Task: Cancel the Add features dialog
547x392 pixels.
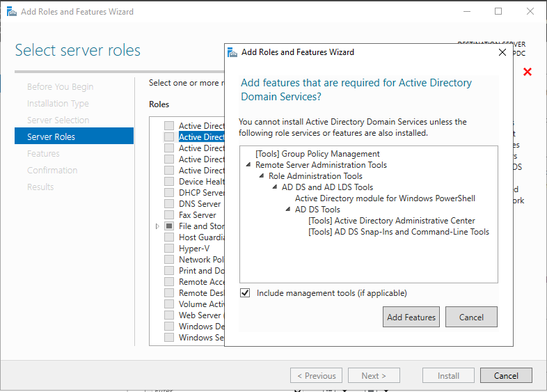Action: click(471, 317)
